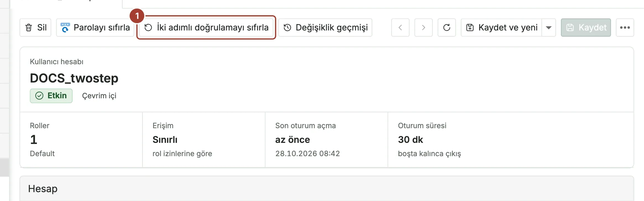Screen dimensions: 644x201
Task: Click the Default role text
Action: [x=42, y=154]
